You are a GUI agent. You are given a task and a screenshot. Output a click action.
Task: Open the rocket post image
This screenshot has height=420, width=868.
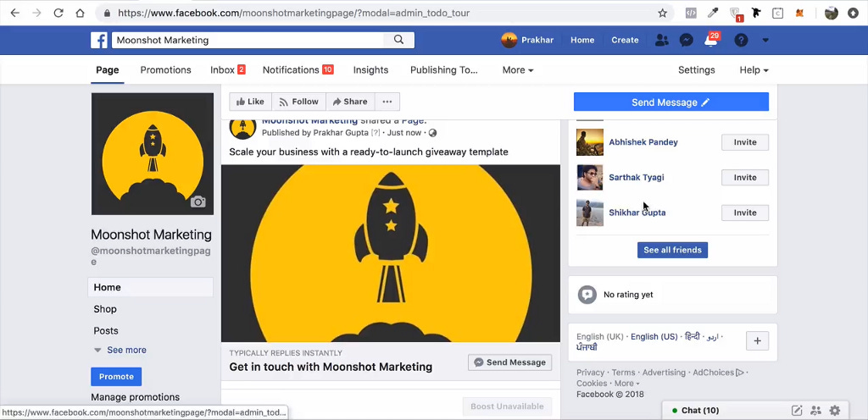point(390,253)
